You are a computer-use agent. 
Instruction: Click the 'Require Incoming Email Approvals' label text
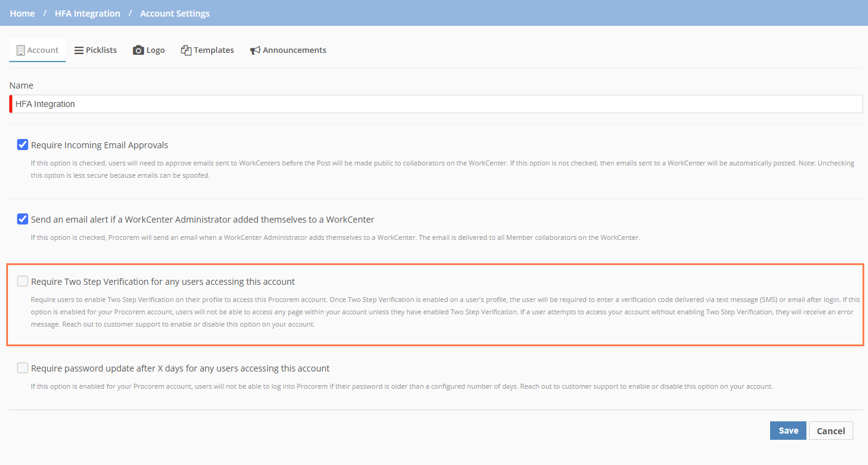pos(100,145)
